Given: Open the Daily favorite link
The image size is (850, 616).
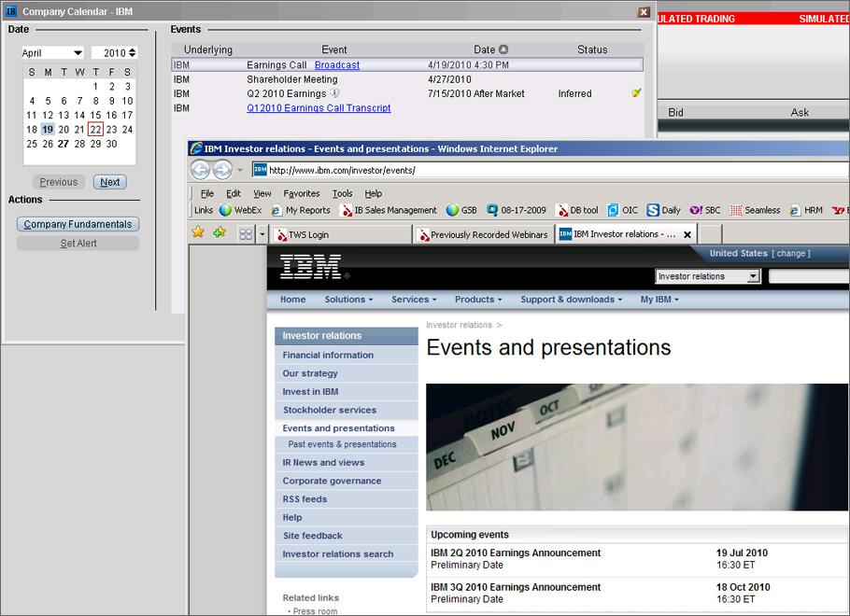Looking at the screenshot, I should coord(664,210).
